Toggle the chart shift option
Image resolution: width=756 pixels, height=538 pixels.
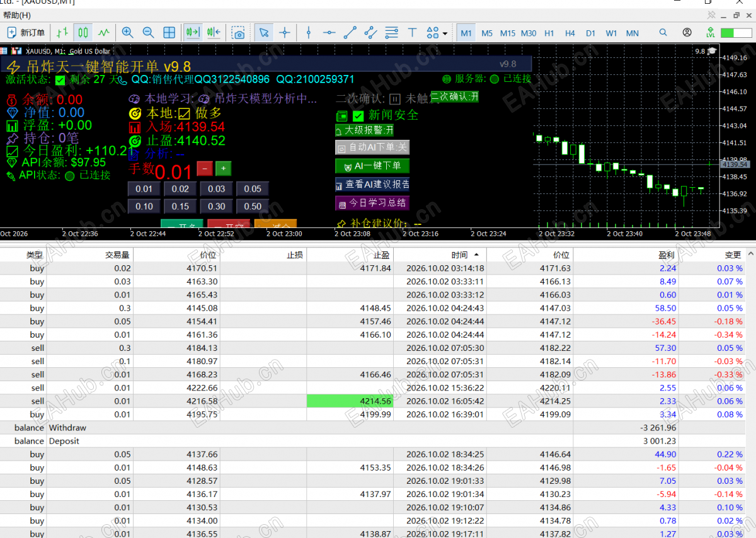coord(214,33)
